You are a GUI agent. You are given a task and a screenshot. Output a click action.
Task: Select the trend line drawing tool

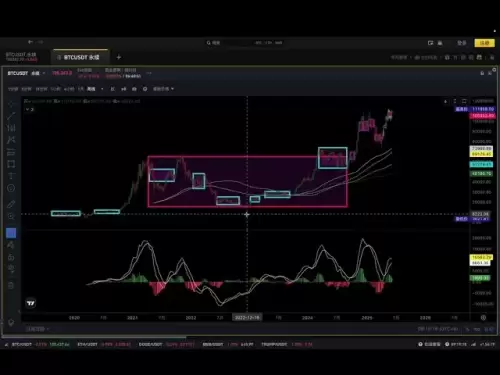pos(11,116)
